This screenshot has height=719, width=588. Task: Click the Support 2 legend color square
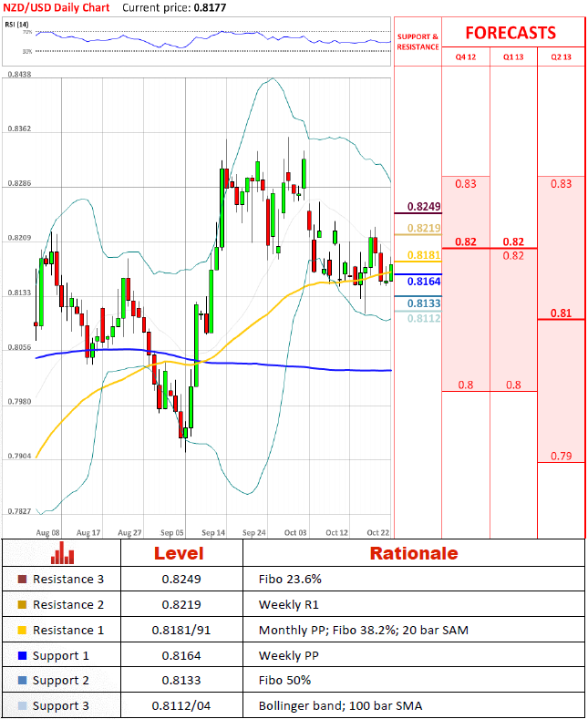coord(22,682)
